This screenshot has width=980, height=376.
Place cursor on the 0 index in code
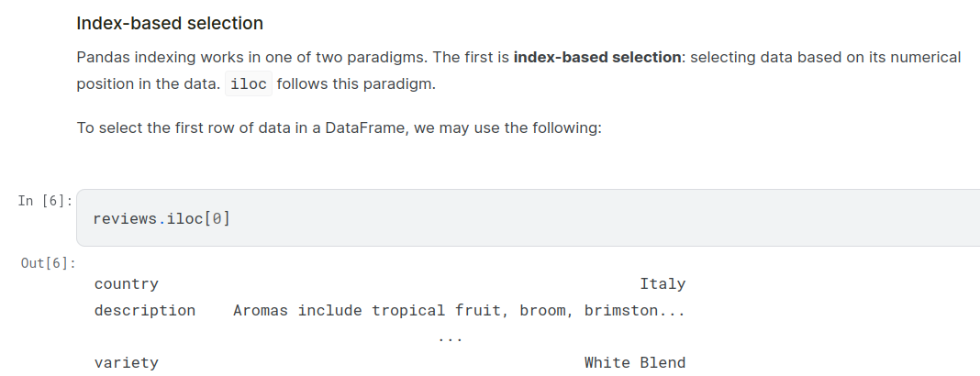215,218
